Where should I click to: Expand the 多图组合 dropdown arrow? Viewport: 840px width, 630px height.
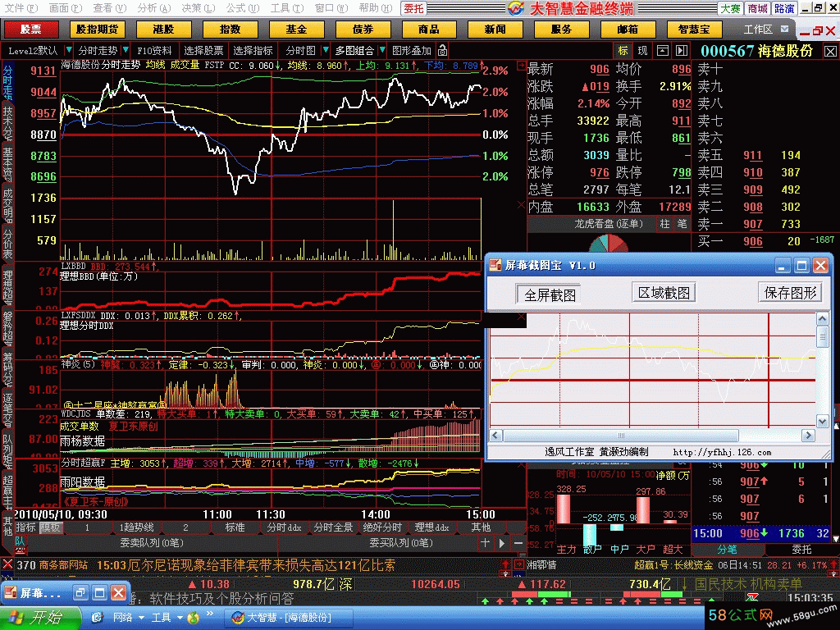click(x=382, y=50)
